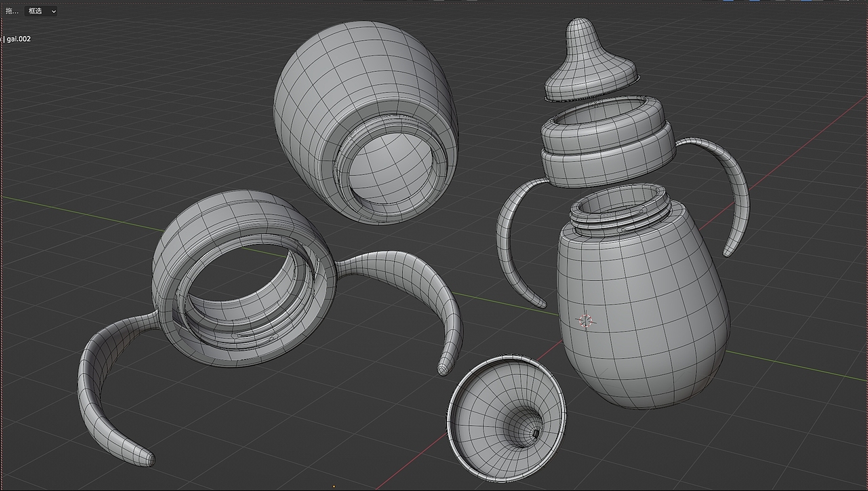
Task: Click the 拖... drag label
Action: coord(12,11)
